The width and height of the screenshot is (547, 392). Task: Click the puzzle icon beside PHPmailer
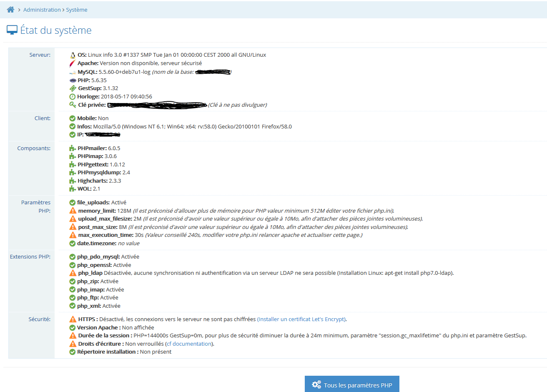tap(73, 148)
